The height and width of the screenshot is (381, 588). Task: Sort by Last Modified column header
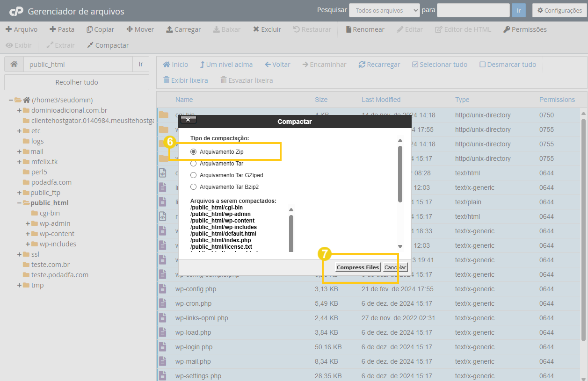click(381, 100)
